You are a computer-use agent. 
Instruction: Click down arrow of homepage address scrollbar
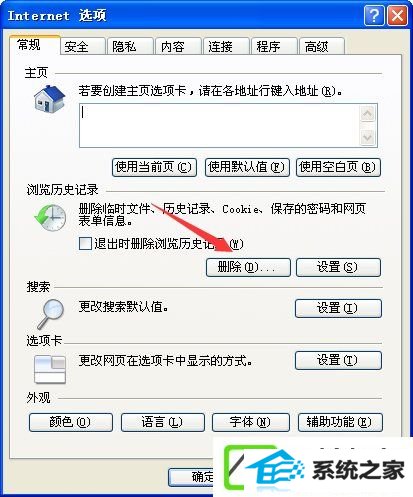click(368, 137)
